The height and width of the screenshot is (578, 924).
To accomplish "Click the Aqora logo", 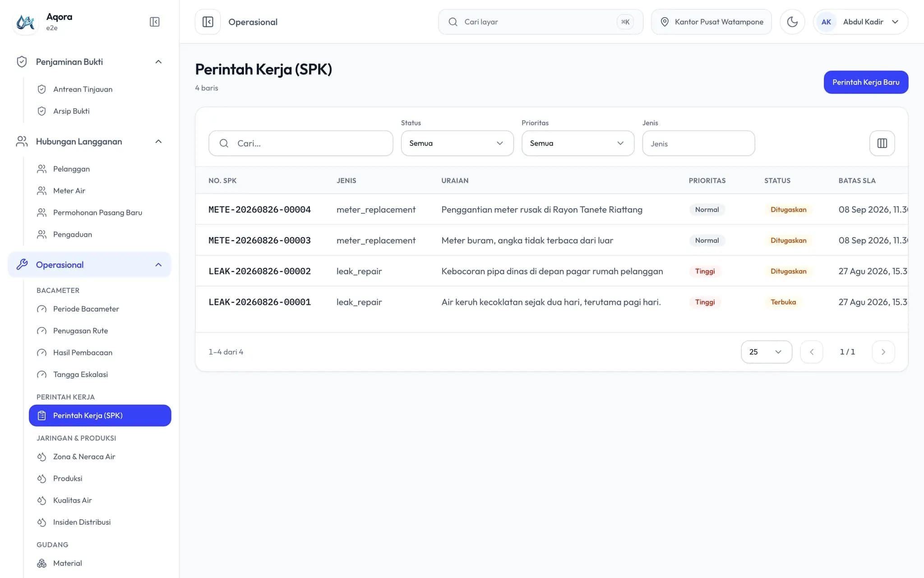I will pyautogui.click(x=25, y=22).
